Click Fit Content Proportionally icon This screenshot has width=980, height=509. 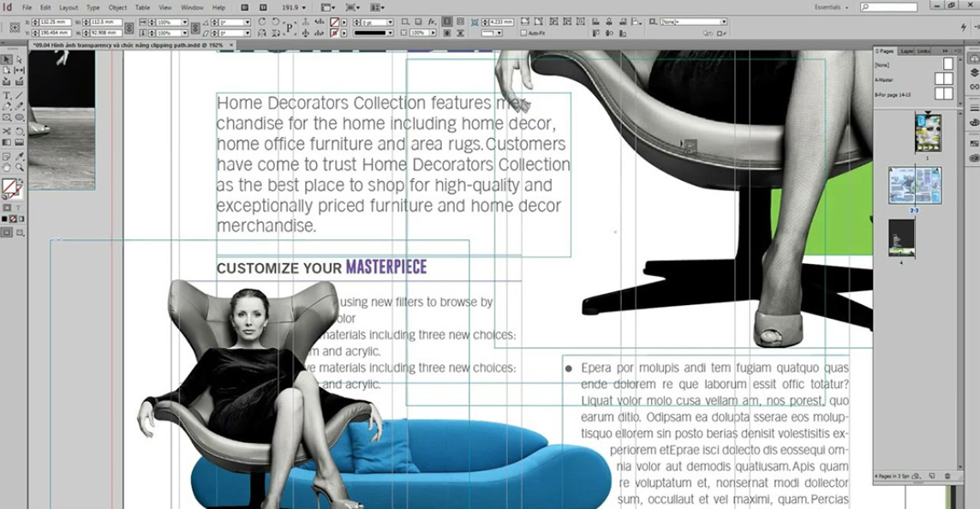click(x=538, y=21)
